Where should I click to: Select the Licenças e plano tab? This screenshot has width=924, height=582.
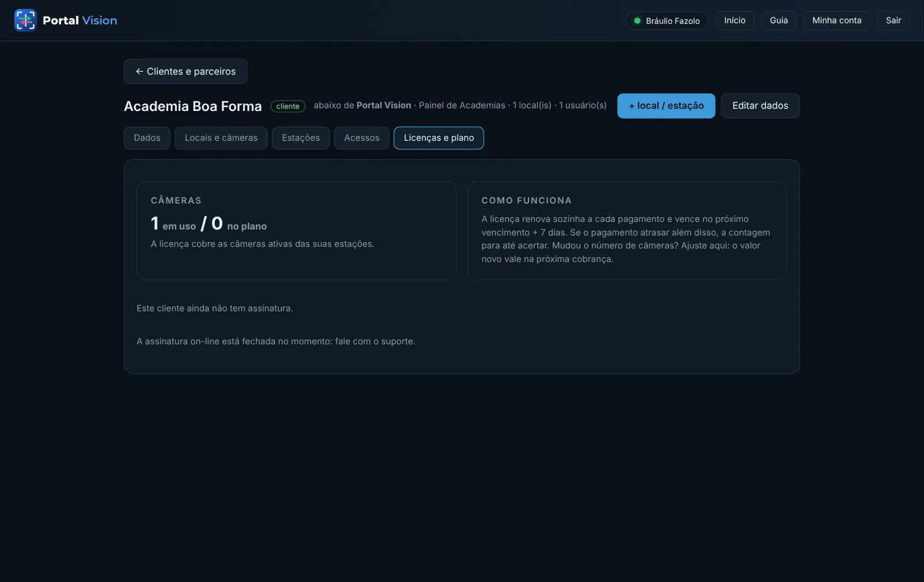click(x=439, y=138)
